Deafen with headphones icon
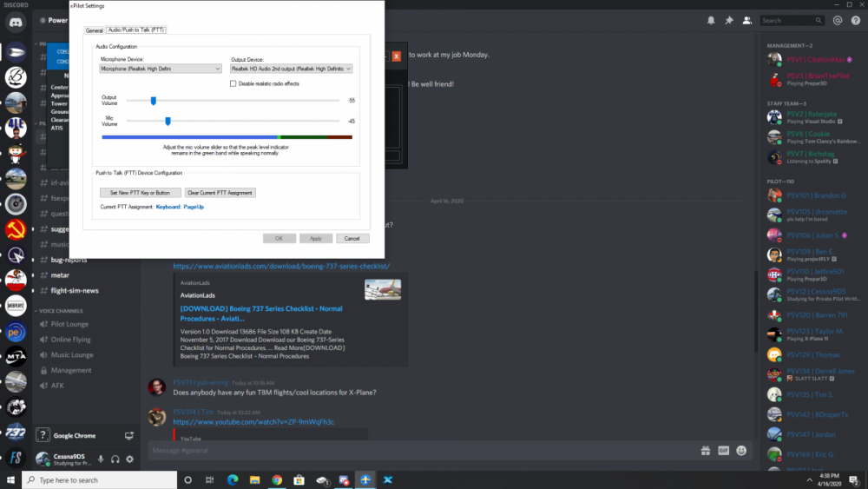 [115, 459]
